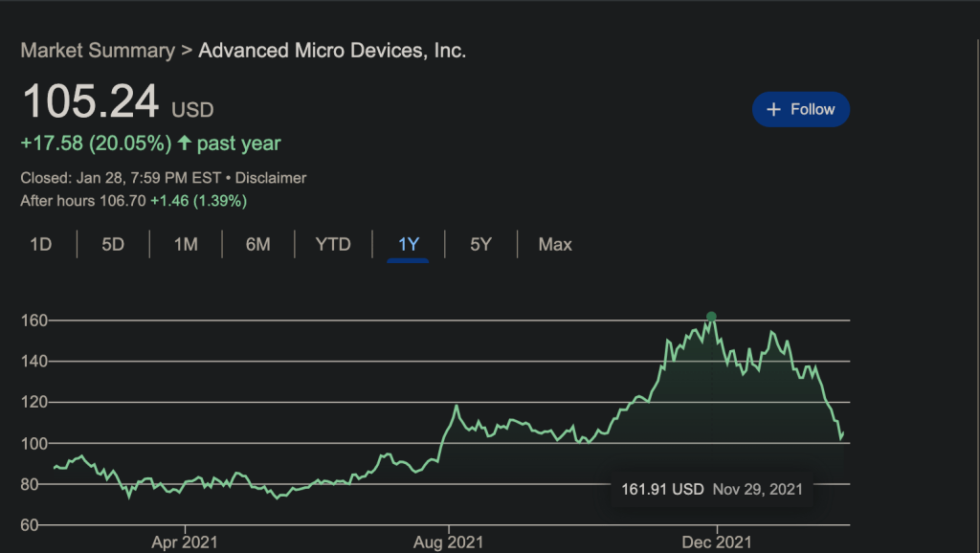Switch to the 1D chart view

[x=41, y=244]
